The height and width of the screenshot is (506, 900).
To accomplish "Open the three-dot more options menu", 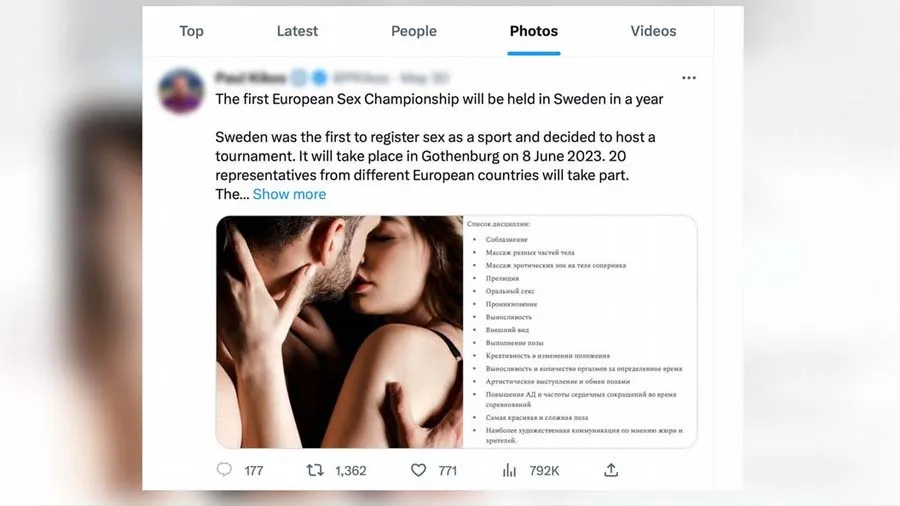I will point(688,78).
